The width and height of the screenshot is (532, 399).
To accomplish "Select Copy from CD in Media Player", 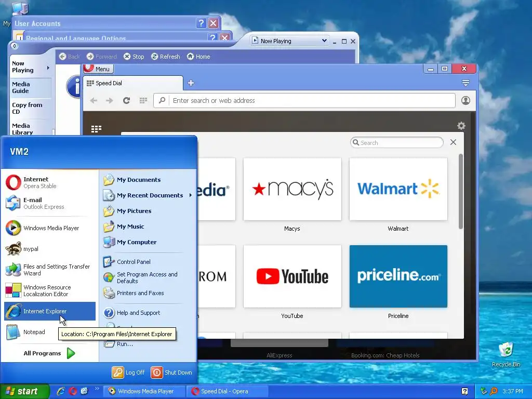I will pos(30,108).
